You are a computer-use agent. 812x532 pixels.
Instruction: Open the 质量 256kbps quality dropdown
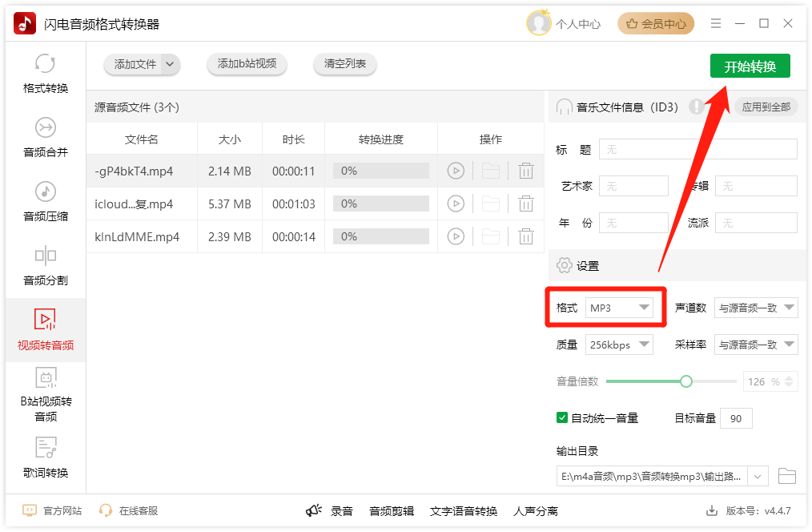coord(619,345)
